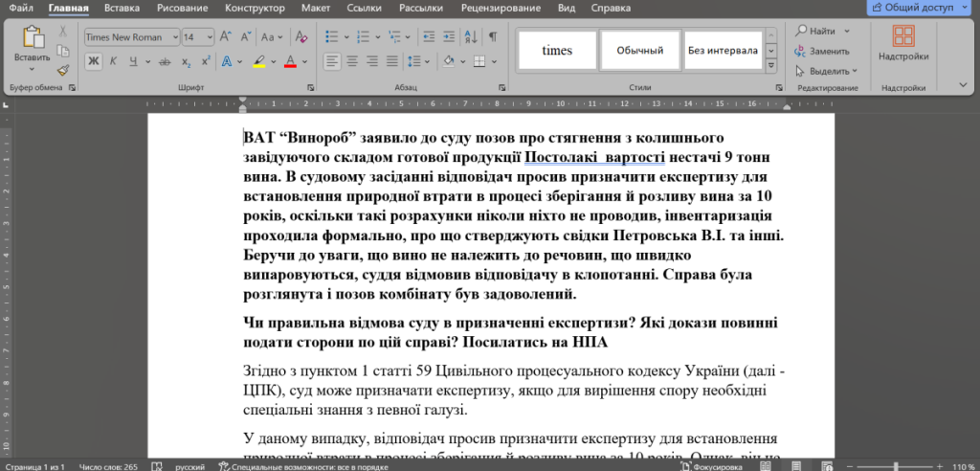Insert a multilevel list

393,37
